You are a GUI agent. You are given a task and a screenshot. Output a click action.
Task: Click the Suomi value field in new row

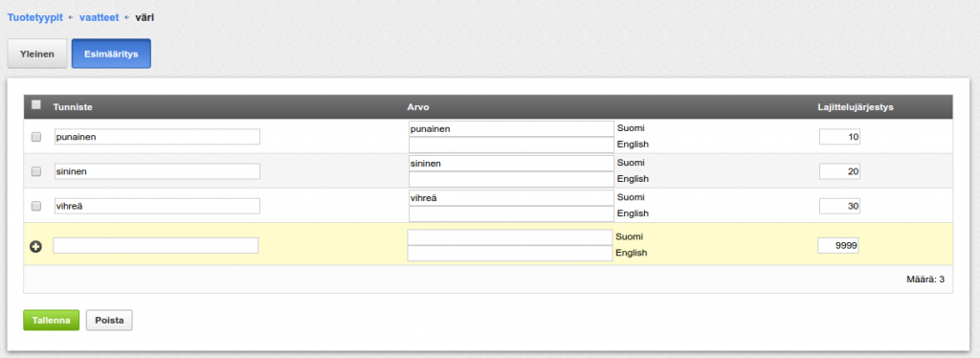[510, 237]
